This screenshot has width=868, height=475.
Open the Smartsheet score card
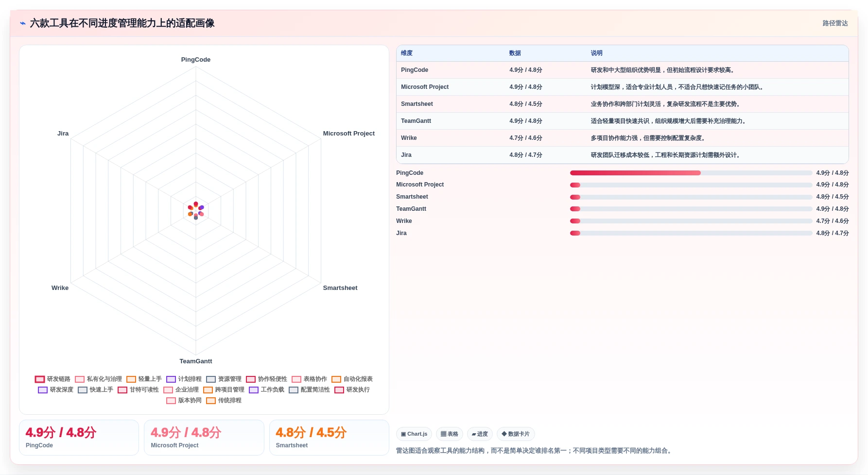(x=329, y=438)
